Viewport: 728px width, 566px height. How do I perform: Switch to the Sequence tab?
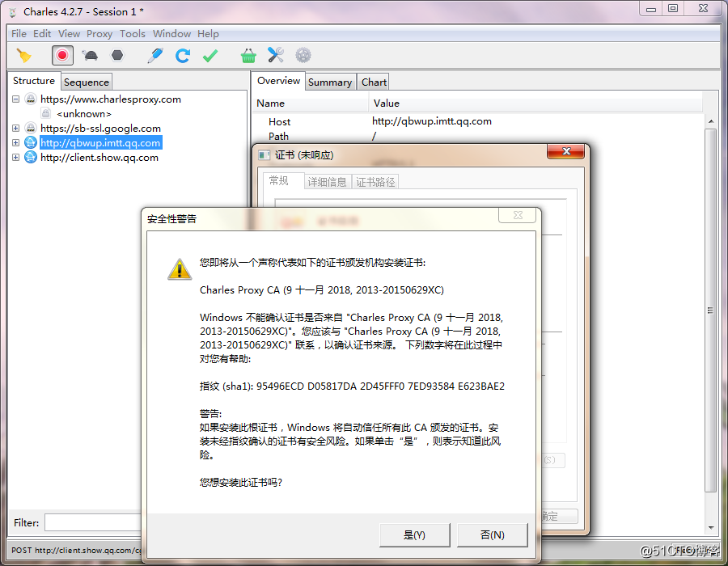coord(87,82)
